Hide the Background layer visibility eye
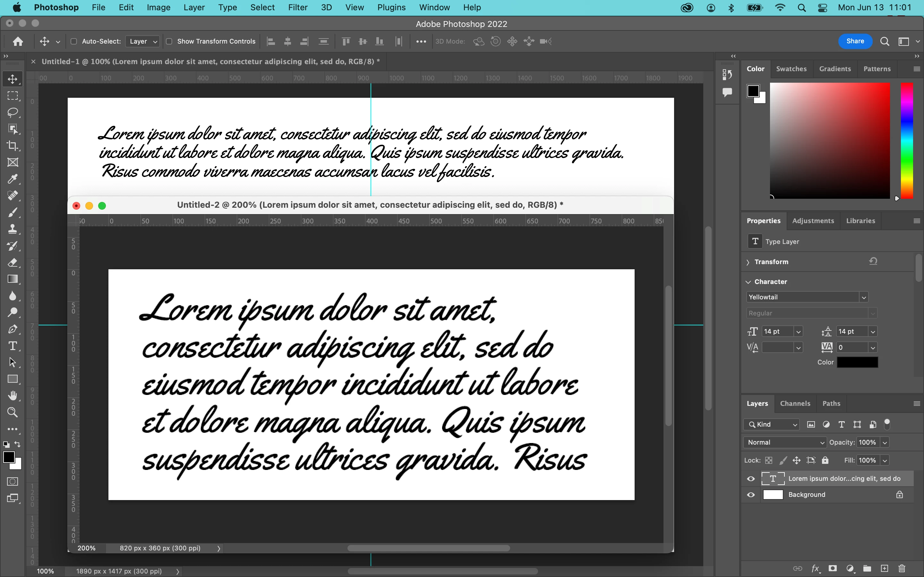 751,495
